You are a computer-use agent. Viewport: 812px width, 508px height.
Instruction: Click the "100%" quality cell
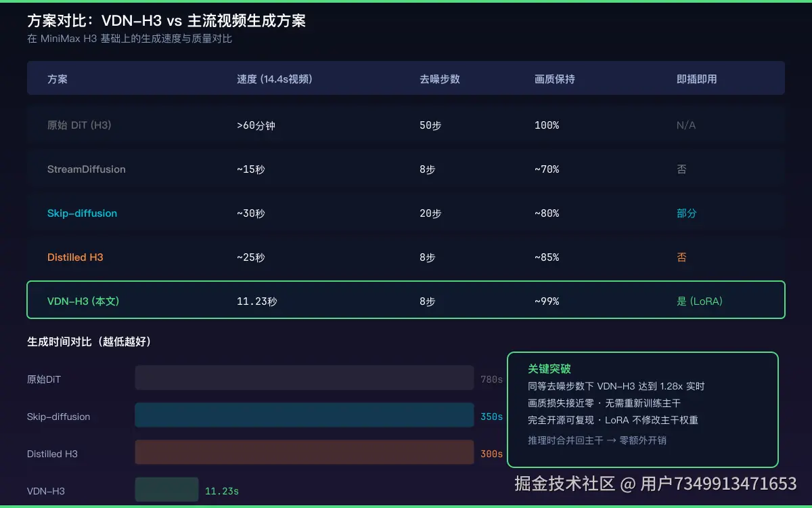547,125
